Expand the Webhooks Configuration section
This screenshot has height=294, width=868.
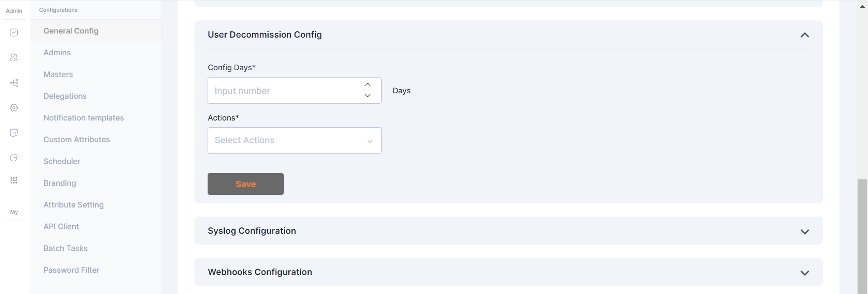point(805,273)
